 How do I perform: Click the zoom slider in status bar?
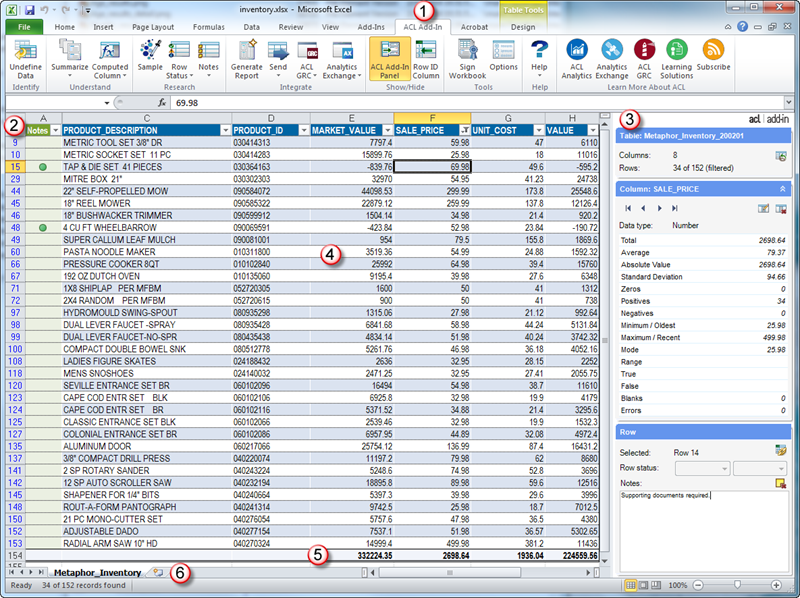(x=738, y=584)
